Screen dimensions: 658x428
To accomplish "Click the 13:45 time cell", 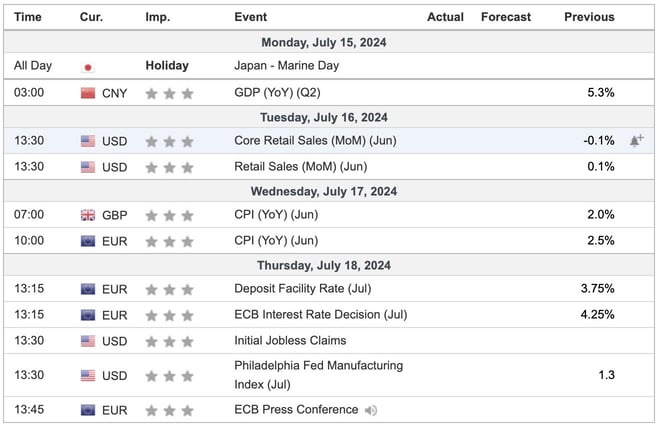I will (29, 410).
